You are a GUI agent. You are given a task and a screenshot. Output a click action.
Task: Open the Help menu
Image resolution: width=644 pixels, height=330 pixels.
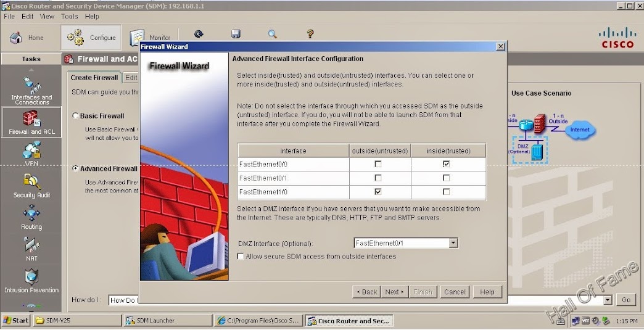pyautogui.click(x=92, y=17)
